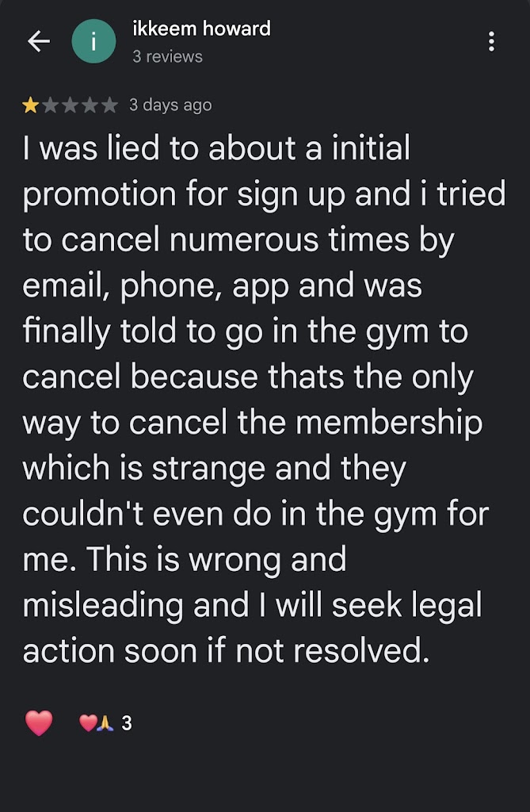530x812 pixels.
Task: Go back using the left arrow
Action: tap(39, 42)
